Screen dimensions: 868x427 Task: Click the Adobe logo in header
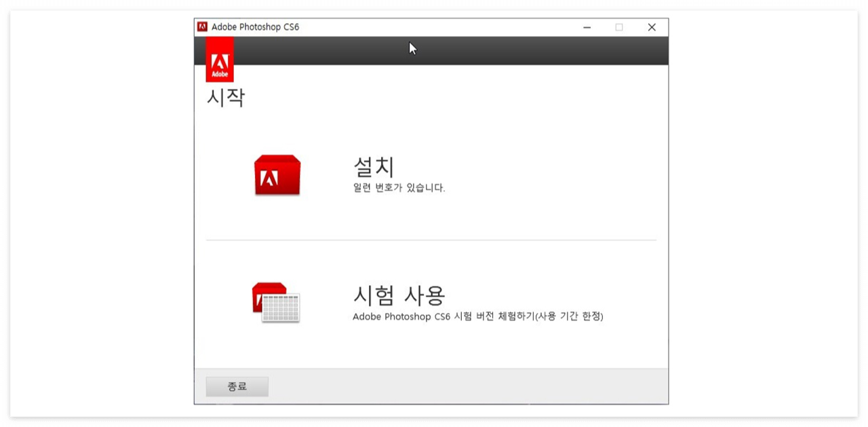tap(220, 60)
